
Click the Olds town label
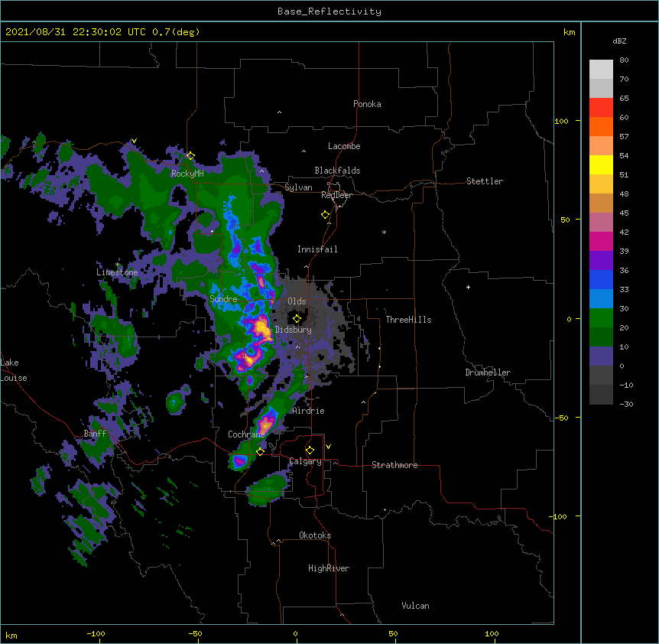coord(297,301)
